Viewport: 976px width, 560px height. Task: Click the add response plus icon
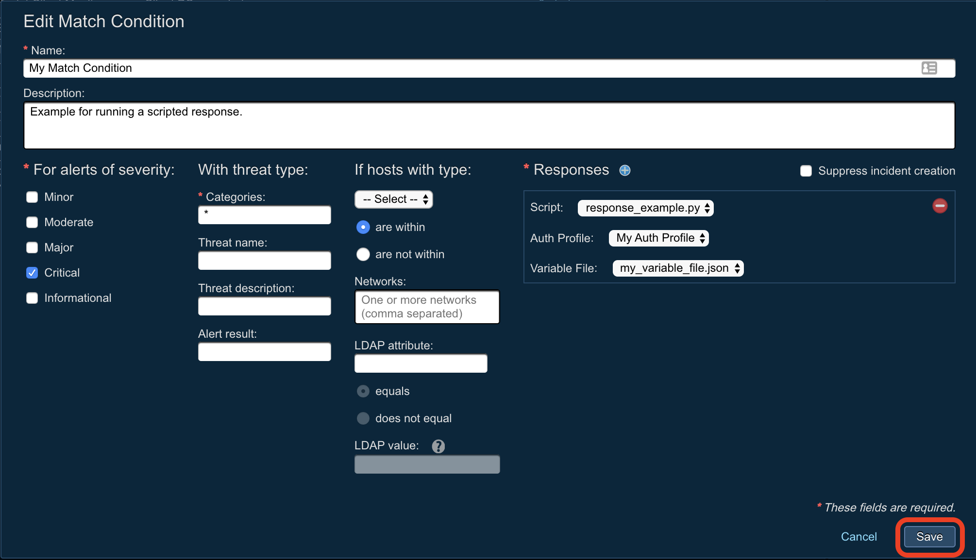pyautogui.click(x=625, y=170)
